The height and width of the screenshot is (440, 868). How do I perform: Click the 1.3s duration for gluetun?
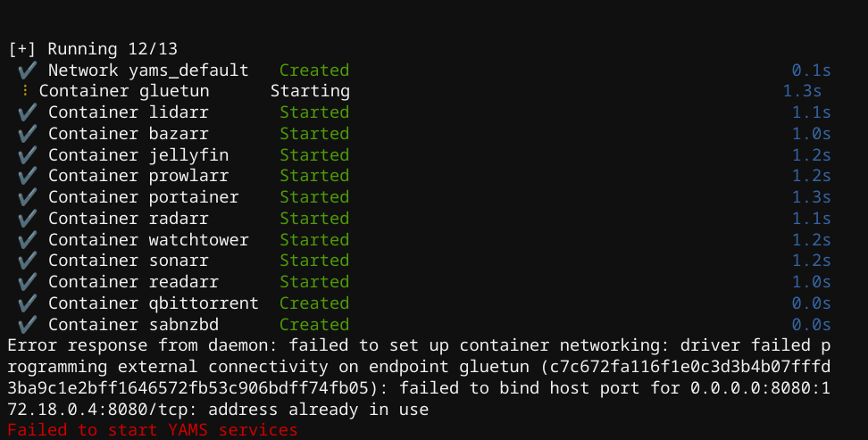pyautogui.click(x=802, y=91)
